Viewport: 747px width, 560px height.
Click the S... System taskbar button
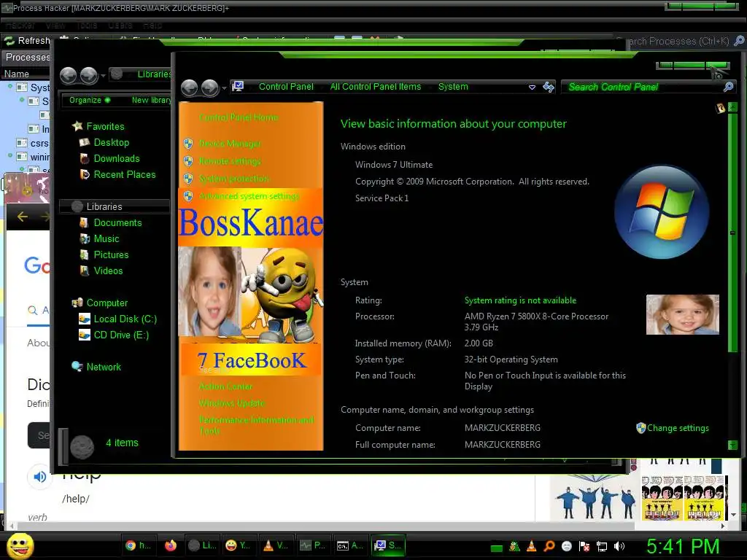point(388,545)
